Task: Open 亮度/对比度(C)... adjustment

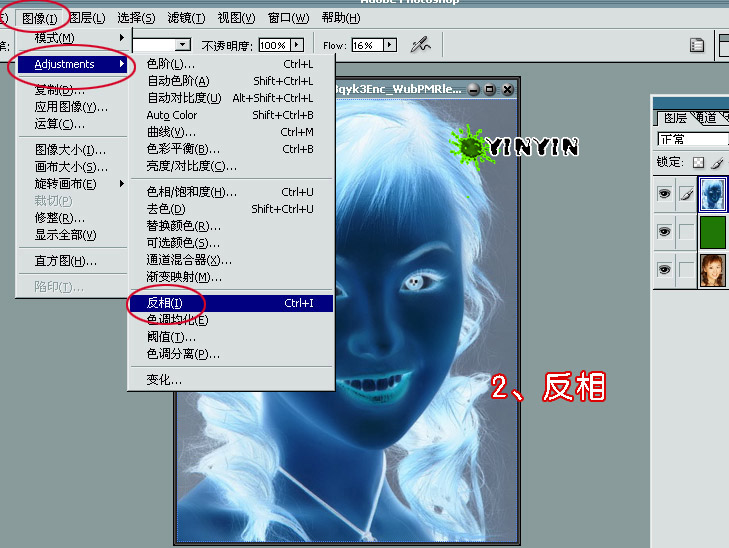Action: click(231, 166)
